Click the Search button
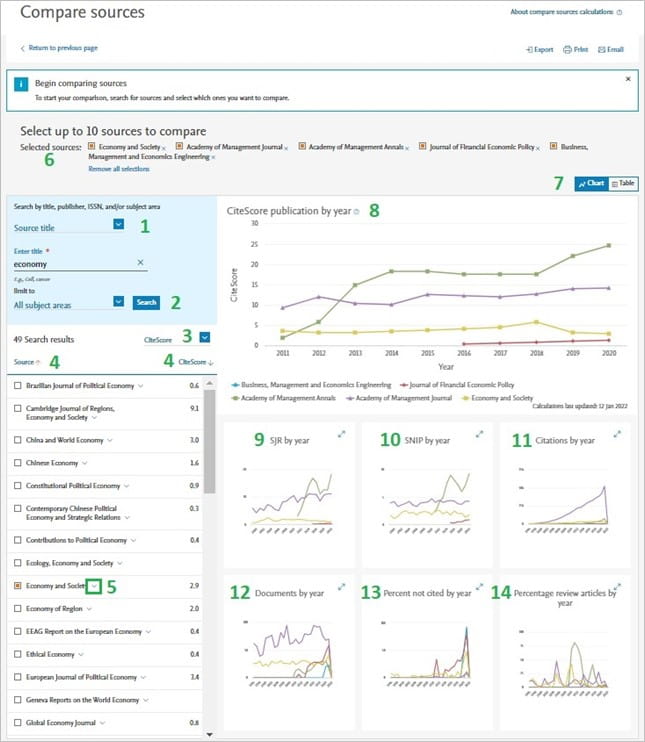645x742 pixels. (x=146, y=302)
